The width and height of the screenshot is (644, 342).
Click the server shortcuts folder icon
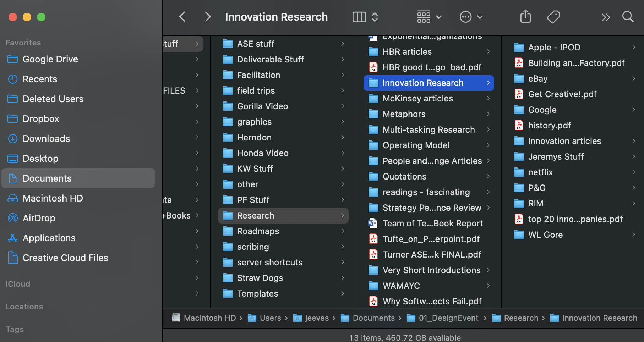click(x=228, y=262)
